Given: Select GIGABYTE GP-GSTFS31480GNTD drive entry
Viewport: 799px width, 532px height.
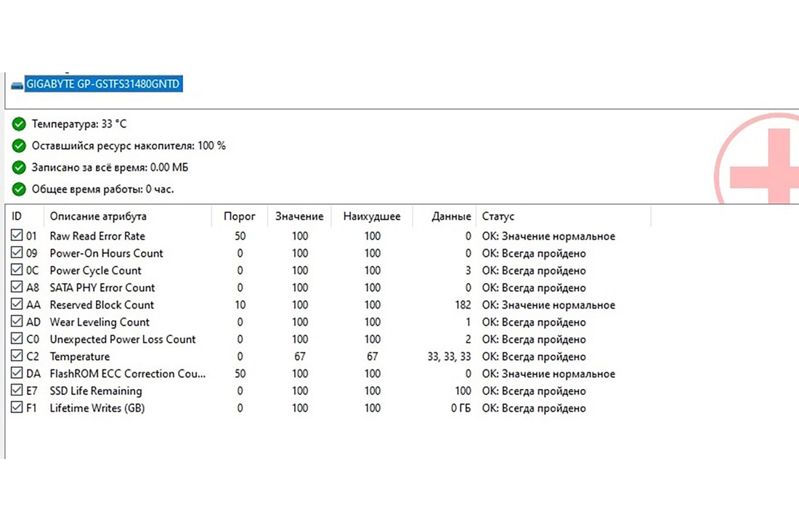Looking at the screenshot, I should pyautogui.click(x=103, y=85).
